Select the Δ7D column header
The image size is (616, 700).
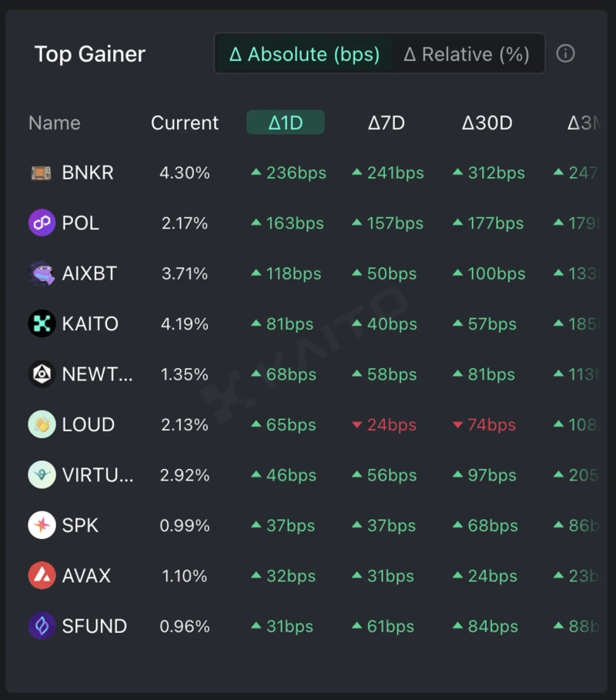click(386, 123)
